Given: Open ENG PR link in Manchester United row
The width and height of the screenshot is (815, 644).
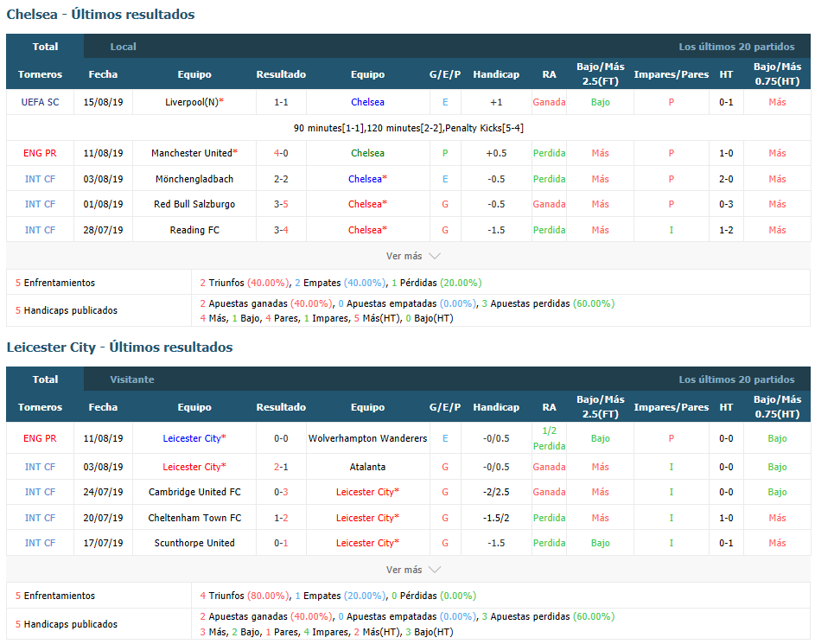Looking at the screenshot, I should coord(40,153).
